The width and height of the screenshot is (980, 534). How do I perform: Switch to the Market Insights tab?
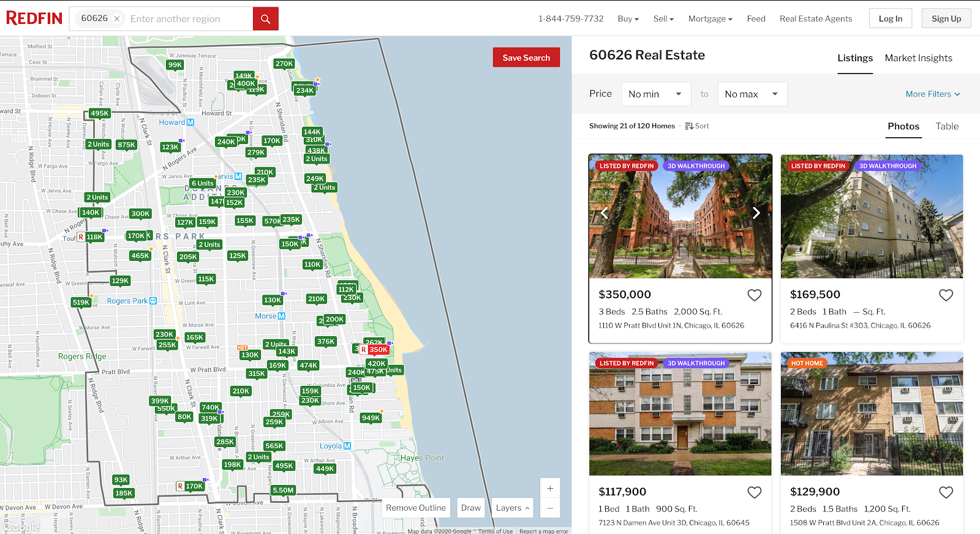click(x=918, y=58)
